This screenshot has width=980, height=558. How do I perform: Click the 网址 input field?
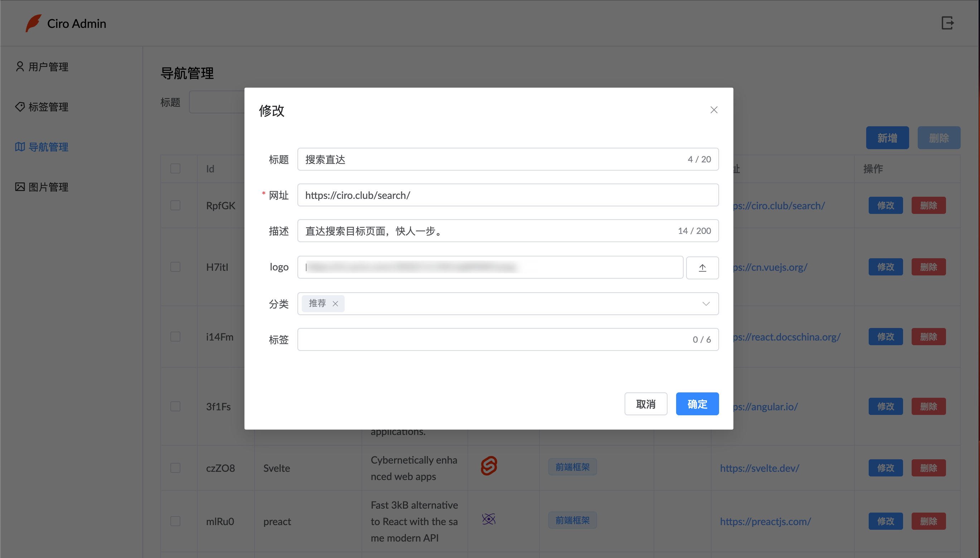[x=508, y=195]
